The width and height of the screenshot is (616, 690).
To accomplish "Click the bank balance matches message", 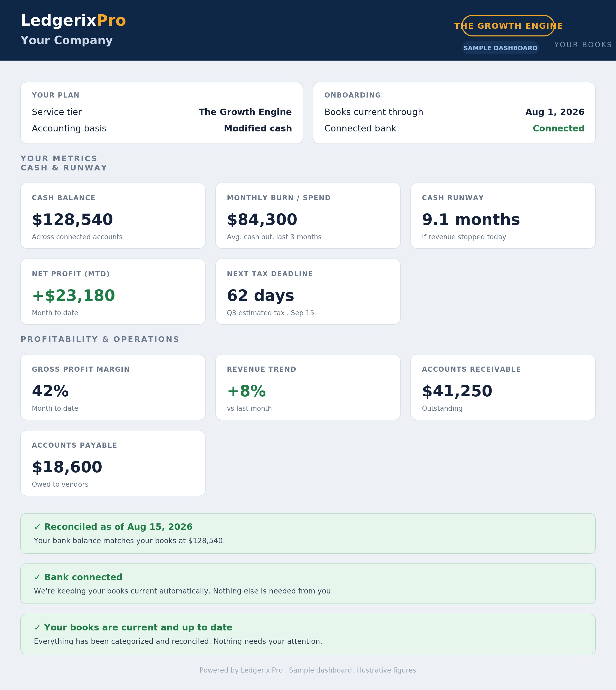I will pyautogui.click(x=129, y=541).
